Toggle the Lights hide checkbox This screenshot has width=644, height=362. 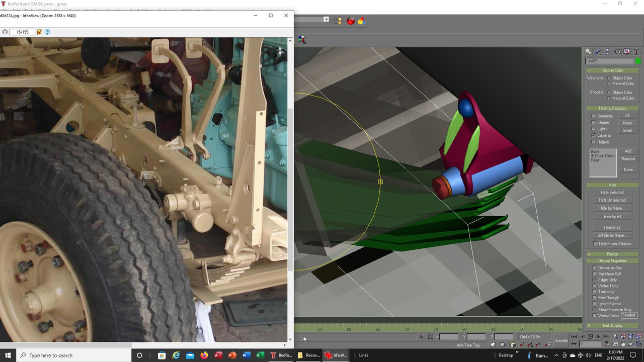[x=594, y=129]
